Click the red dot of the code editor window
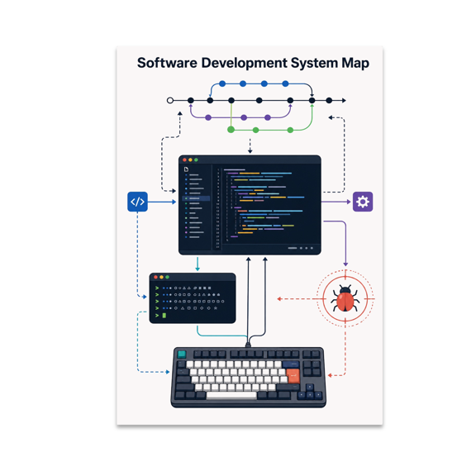Viewport: 476px width, 476px height. tap(184, 160)
